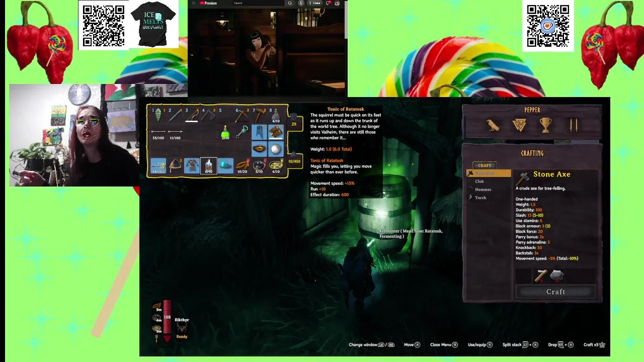Pick the arrow stack showing 11/100
This screenshot has width=644, height=362.
tap(175, 133)
